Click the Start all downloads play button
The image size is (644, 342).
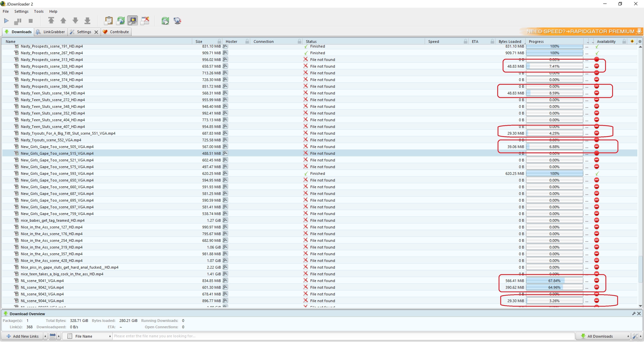(6, 21)
